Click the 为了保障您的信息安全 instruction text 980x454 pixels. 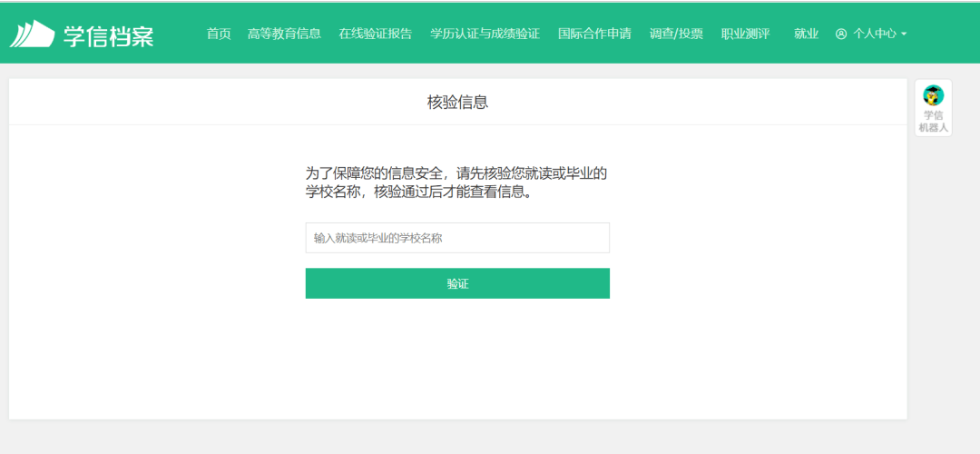pos(456,183)
